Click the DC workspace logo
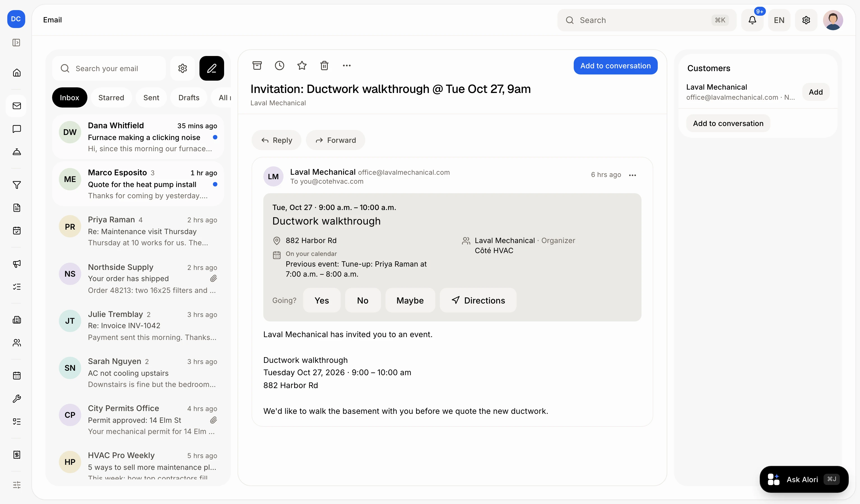This screenshot has width=860, height=504. point(16,19)
